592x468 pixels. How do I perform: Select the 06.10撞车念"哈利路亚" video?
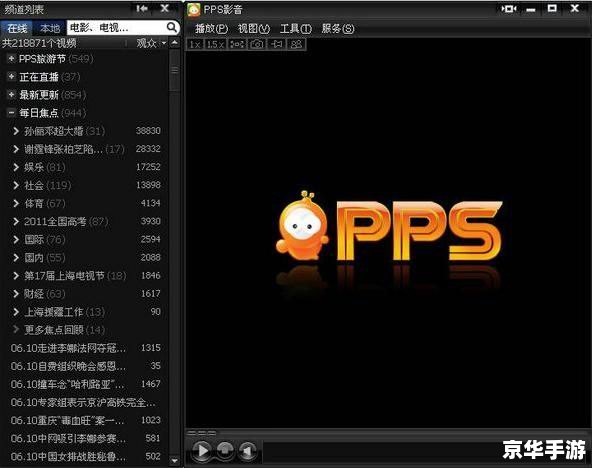(68, 384)
